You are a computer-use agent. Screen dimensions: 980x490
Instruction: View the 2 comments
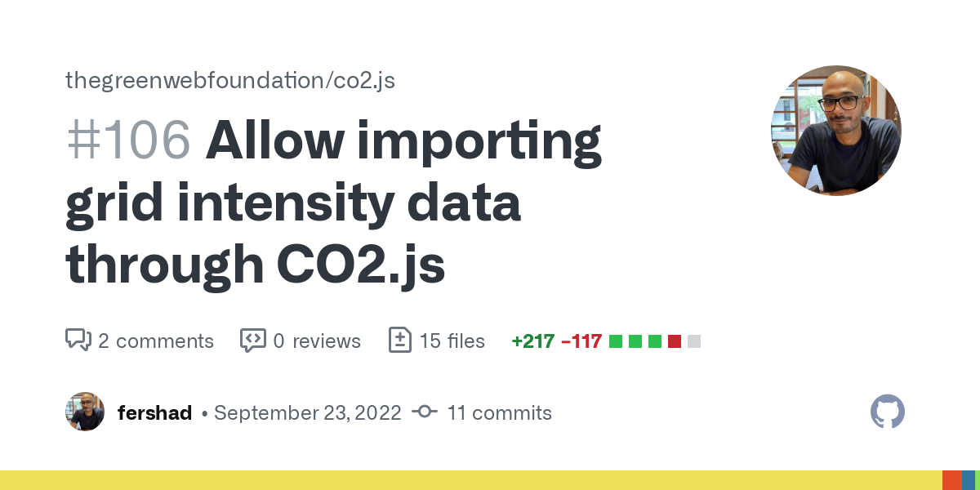click(156, 341)
